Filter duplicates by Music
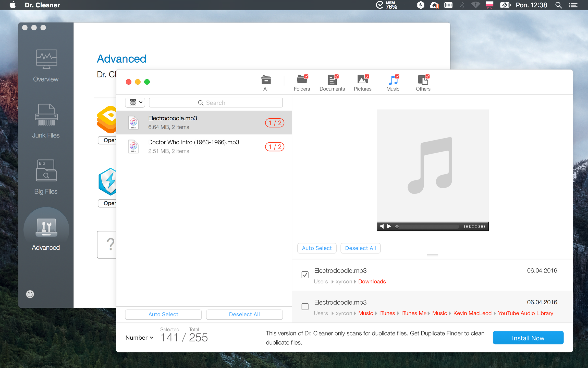Image resolution: width=588 pixels, height=368 pixels. [393, 83]
